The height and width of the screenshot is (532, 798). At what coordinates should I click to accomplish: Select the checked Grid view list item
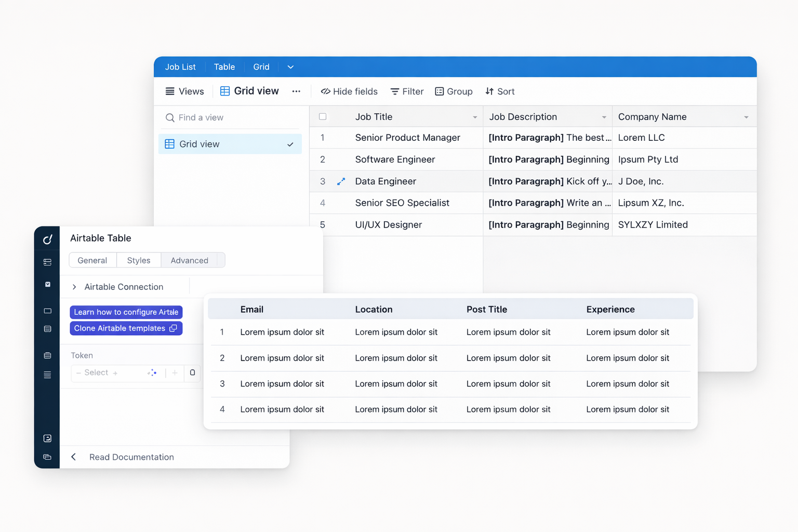pos(230,144)
